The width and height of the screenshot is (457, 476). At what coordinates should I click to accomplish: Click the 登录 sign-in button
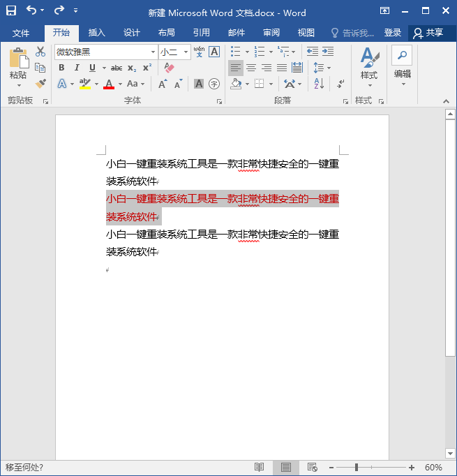[393, 33]
